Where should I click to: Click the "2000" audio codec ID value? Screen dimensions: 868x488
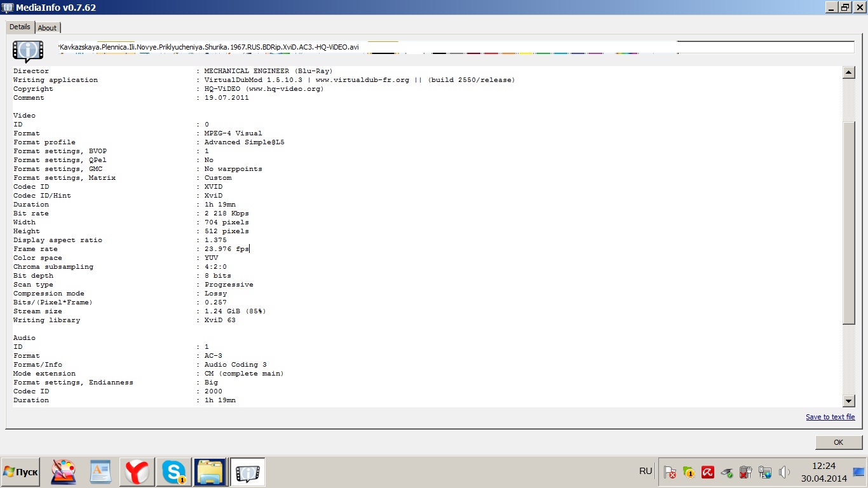[213, 391]
